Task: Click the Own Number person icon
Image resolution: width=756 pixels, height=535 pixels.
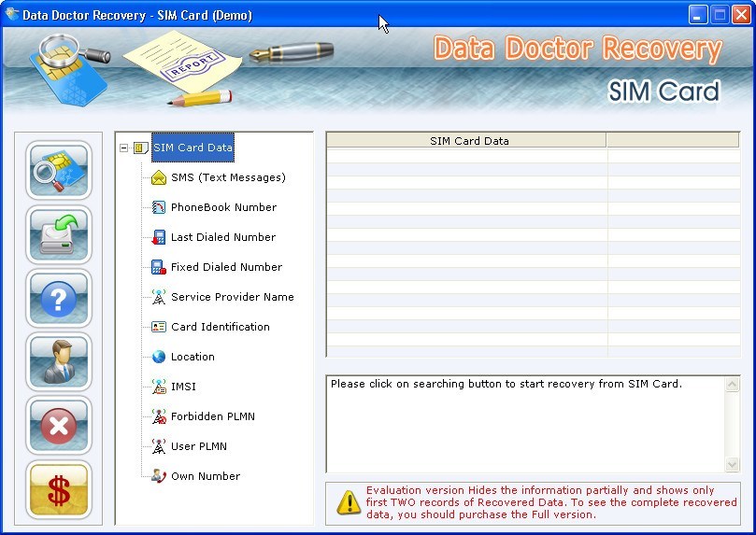Action: click(x=159, y=476)
